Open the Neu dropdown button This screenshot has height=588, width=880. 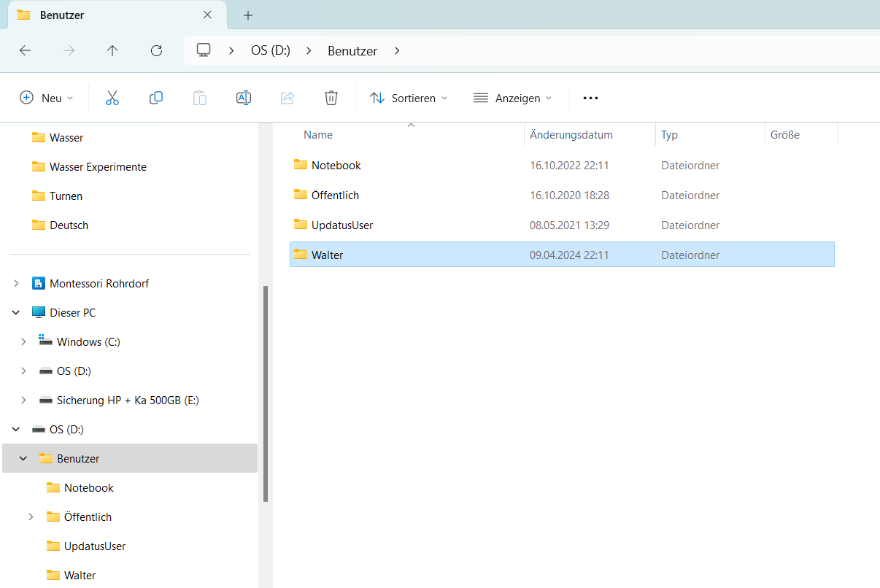pos(47,98)
